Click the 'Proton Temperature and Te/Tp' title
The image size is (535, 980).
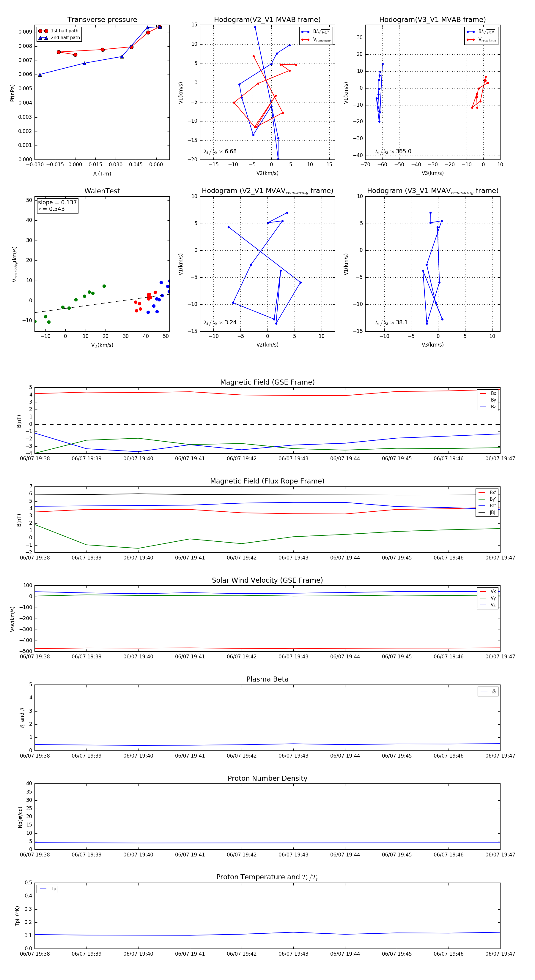coord(267,877)
